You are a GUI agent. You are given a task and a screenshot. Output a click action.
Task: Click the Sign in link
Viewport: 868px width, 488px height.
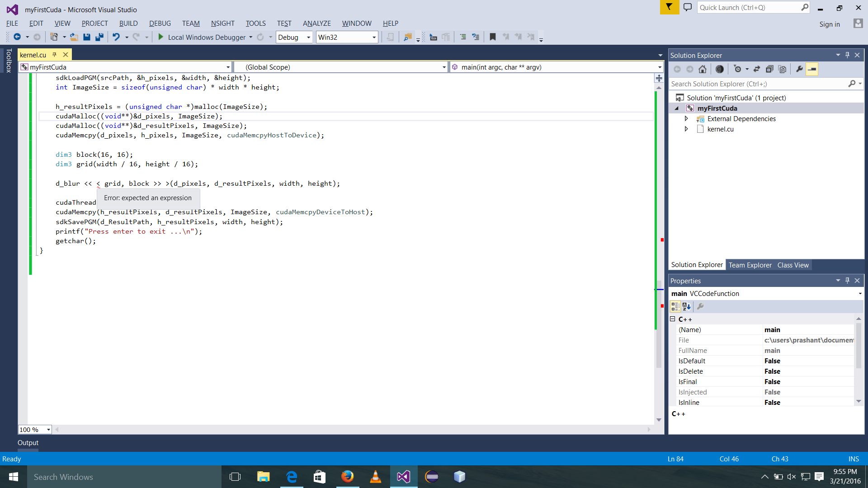(x=830, y=24)
